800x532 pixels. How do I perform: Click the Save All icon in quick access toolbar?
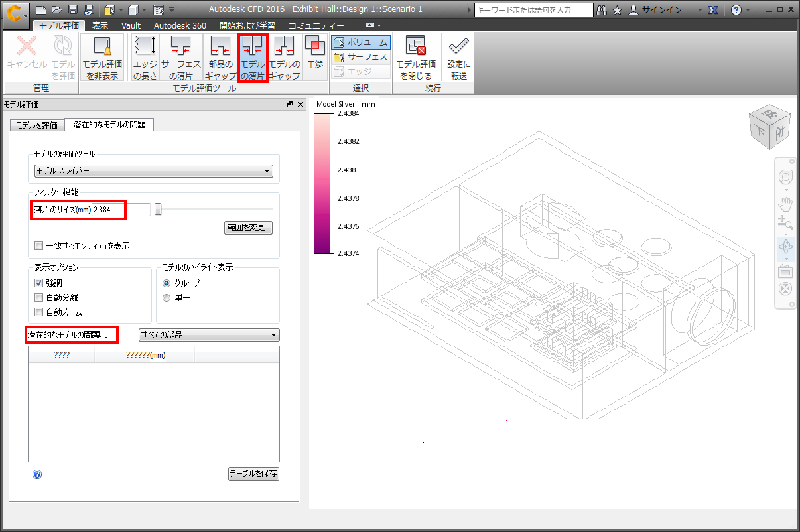coord(88,10)
